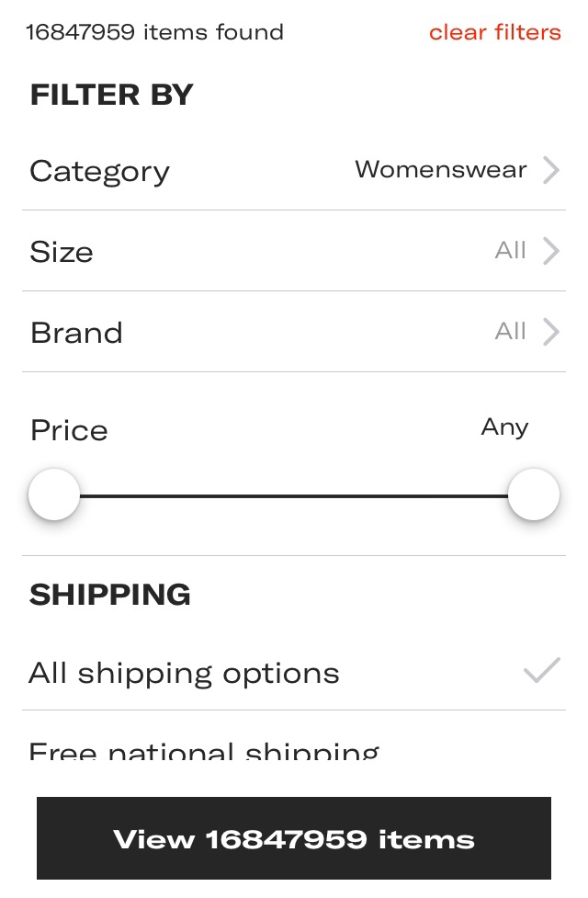588x898 pixels.
Task: Click the maximum price slider handle
Action: click(x=534, y=494)
